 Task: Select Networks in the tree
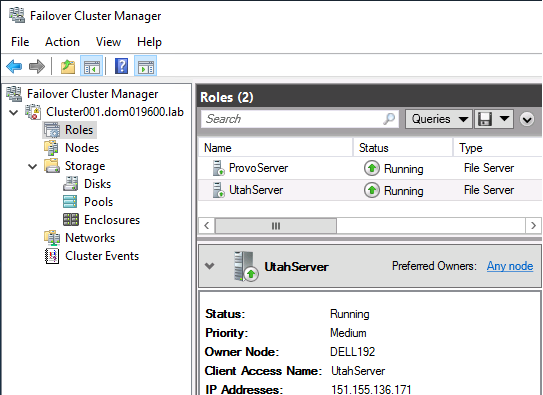click(90, 238)
